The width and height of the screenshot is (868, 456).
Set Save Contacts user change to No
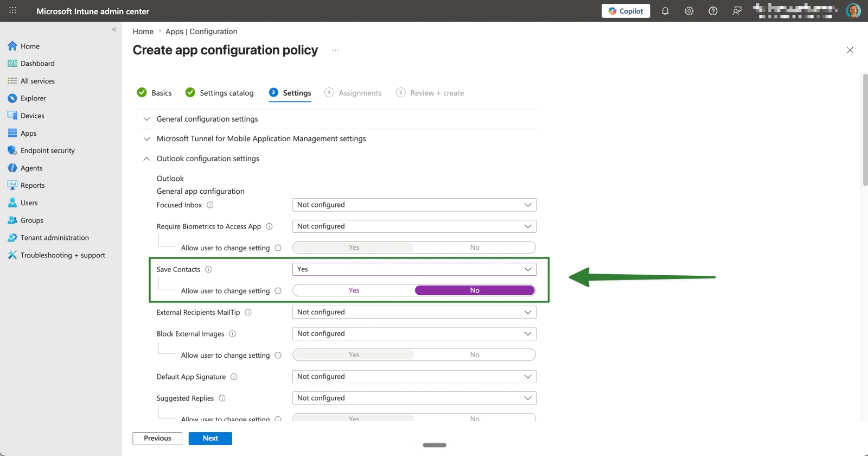click(x=475, y=290)
